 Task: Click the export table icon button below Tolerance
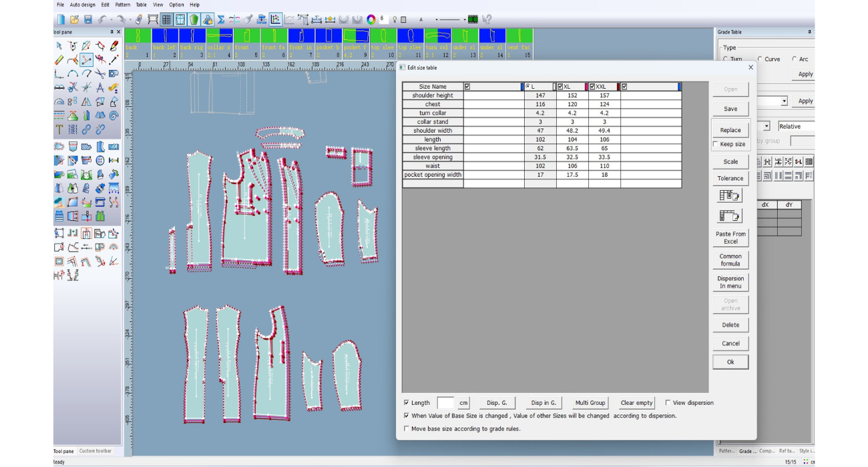pos(730,195)
